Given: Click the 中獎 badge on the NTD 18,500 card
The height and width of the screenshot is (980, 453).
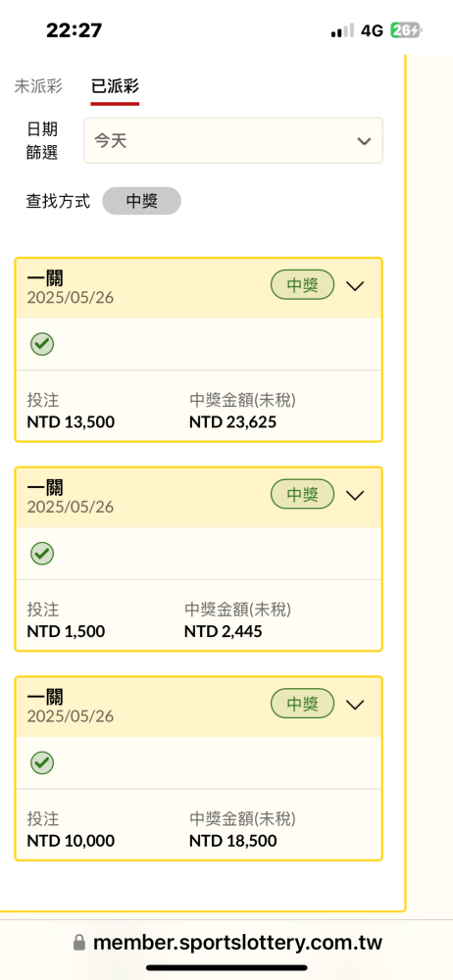Looking at the screenshot, I should [x=303, y=704].
